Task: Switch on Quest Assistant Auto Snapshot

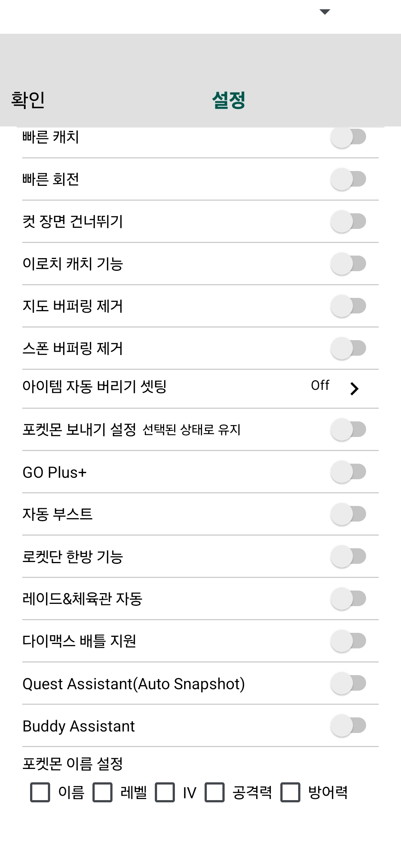Action: [x=348, y=683]
